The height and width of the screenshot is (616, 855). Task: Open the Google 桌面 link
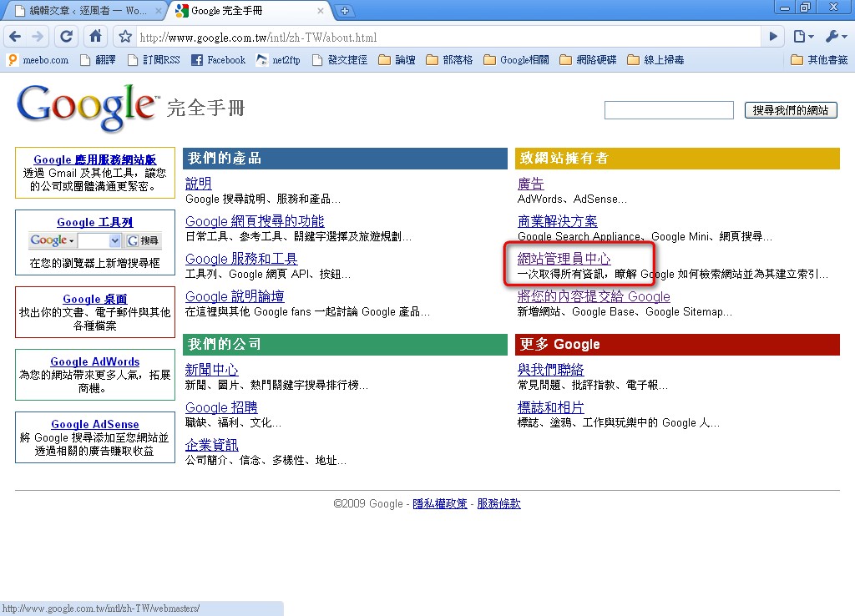[x=95, y=300]
